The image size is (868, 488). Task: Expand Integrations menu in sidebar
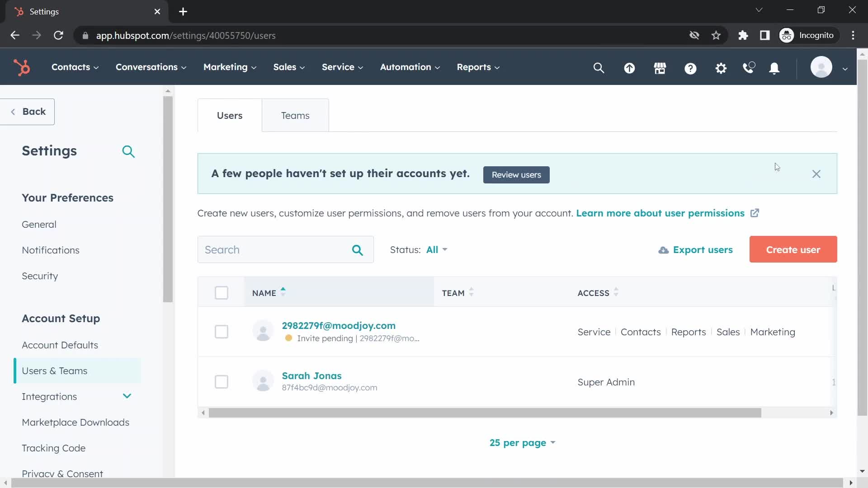tap(127, 396)
